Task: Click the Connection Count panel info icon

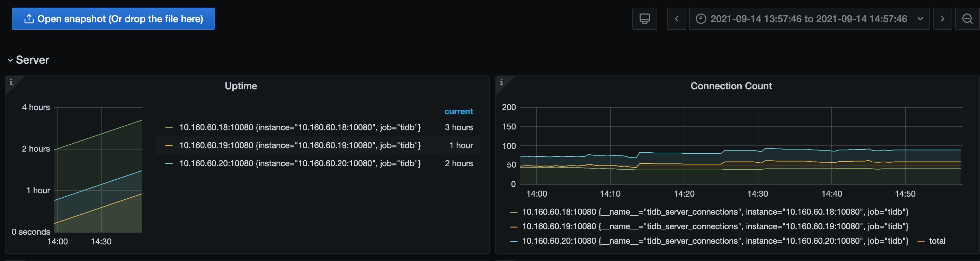Action: (501, 82)
